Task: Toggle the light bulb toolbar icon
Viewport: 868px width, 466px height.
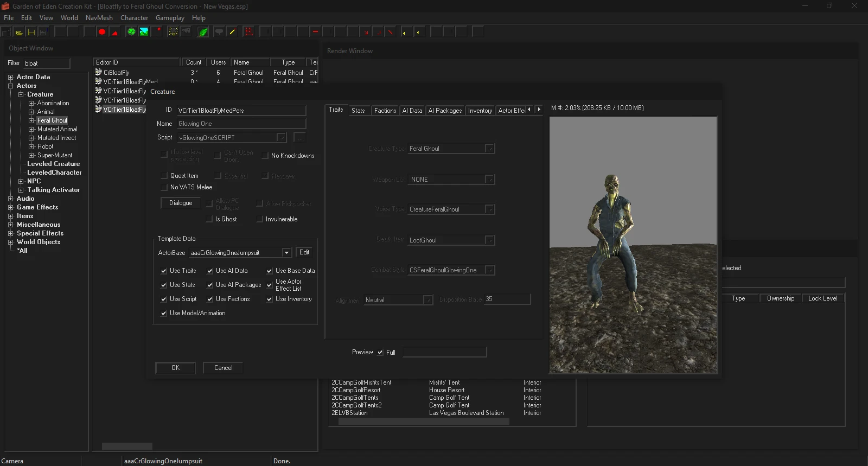Action: point(173,32)
